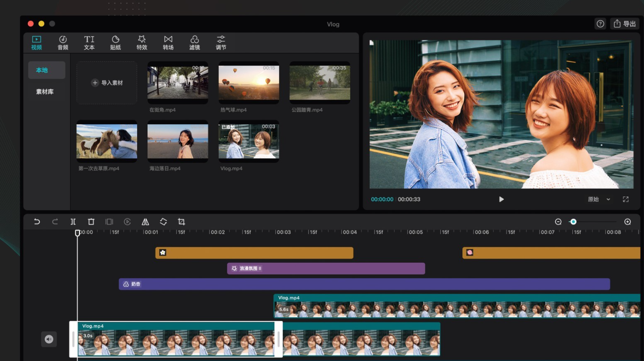Open the help question mark icon
The width and height of the screenshot is (644, 361).
[x=600, y=24]
